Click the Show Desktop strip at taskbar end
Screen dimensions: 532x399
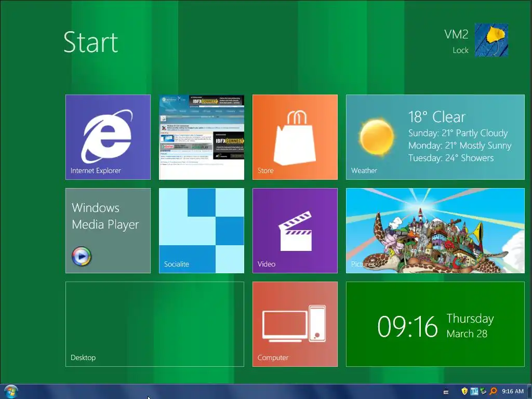[x=529, y=392]
